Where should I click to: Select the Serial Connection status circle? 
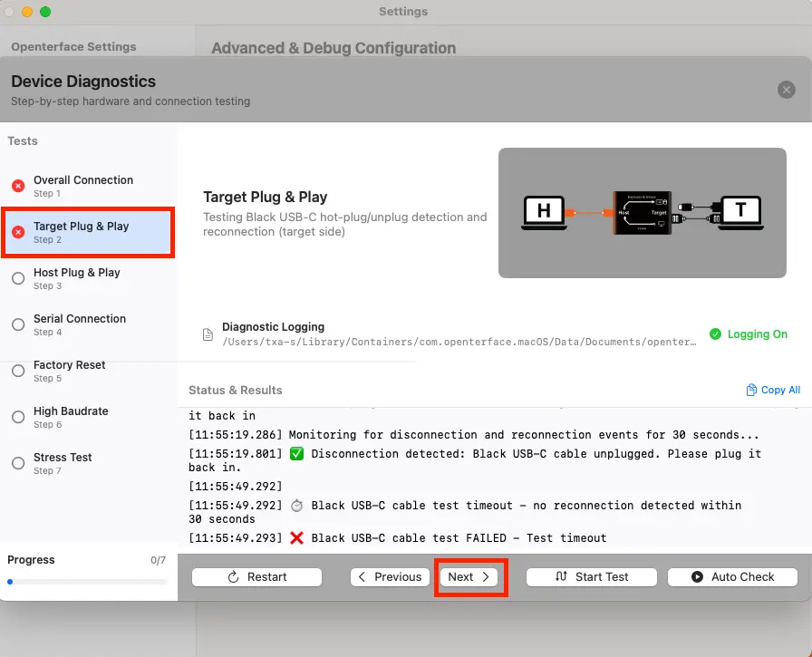[x=18, y=324]
